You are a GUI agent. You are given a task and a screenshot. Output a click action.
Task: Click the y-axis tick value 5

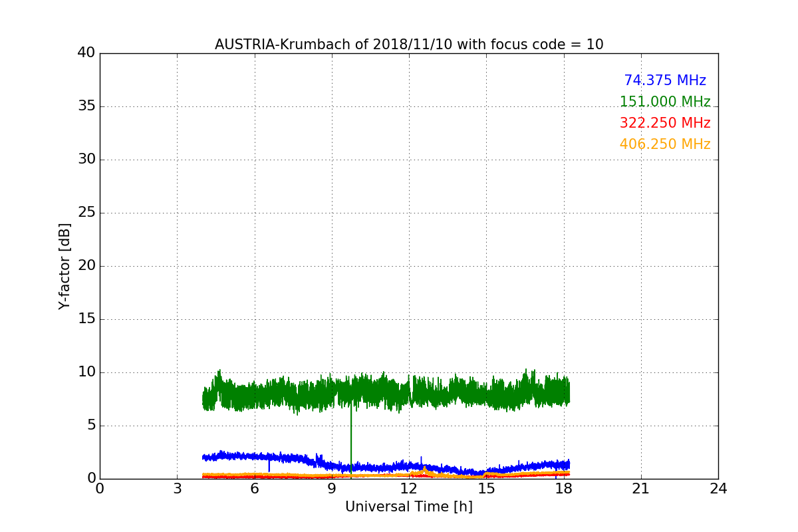(91, 426)
